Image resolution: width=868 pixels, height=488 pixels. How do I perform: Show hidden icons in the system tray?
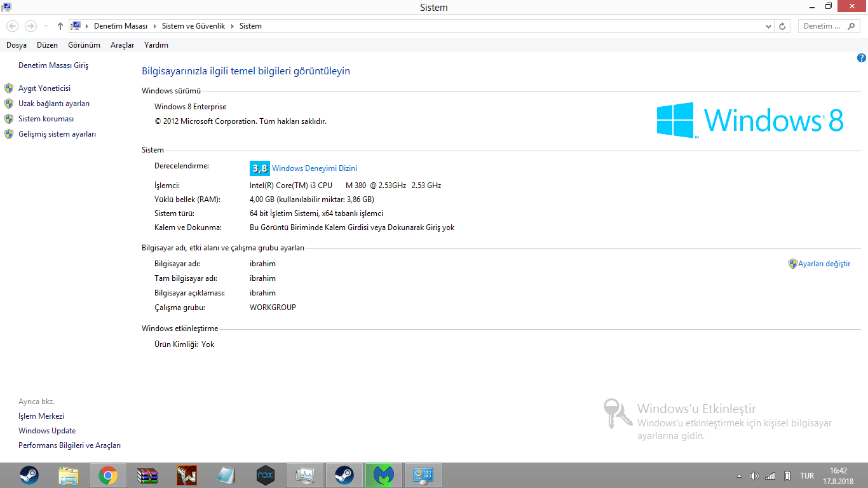point(739,476)
